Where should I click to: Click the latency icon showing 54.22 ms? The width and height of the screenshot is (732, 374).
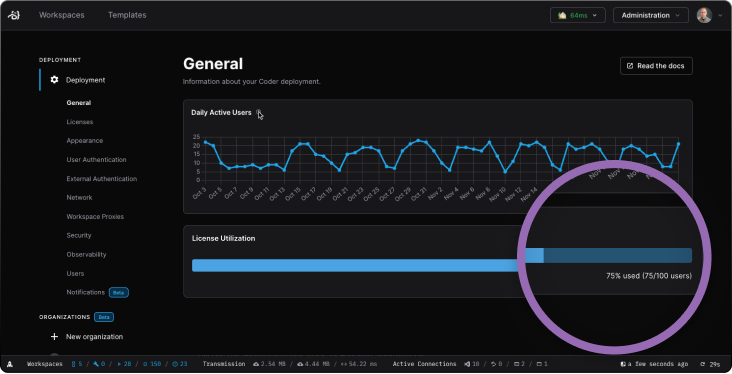(344, 364)
